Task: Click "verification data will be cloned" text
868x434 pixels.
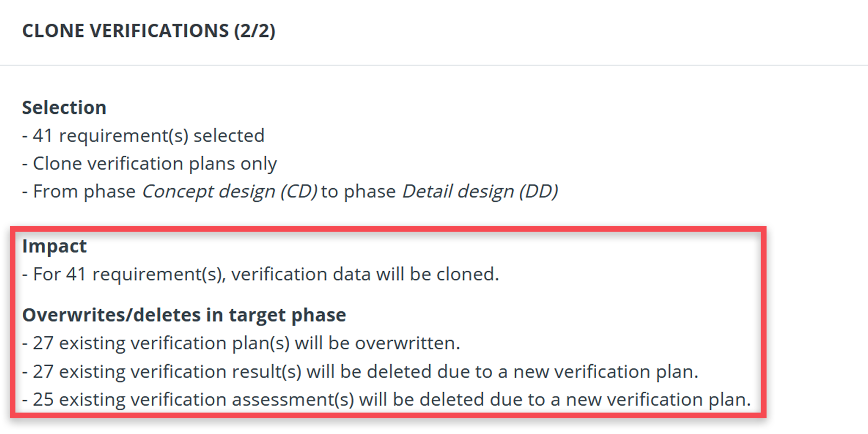Action: [x=364, y=275]
